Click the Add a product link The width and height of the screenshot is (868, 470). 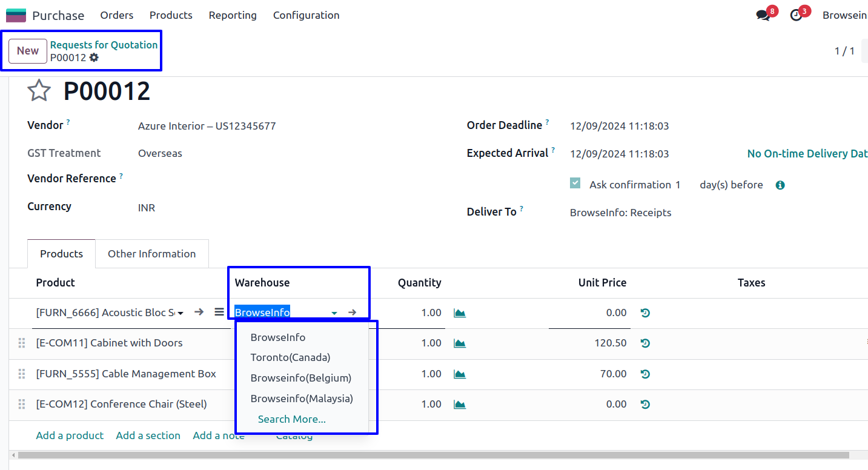click(x=70, y=435)
